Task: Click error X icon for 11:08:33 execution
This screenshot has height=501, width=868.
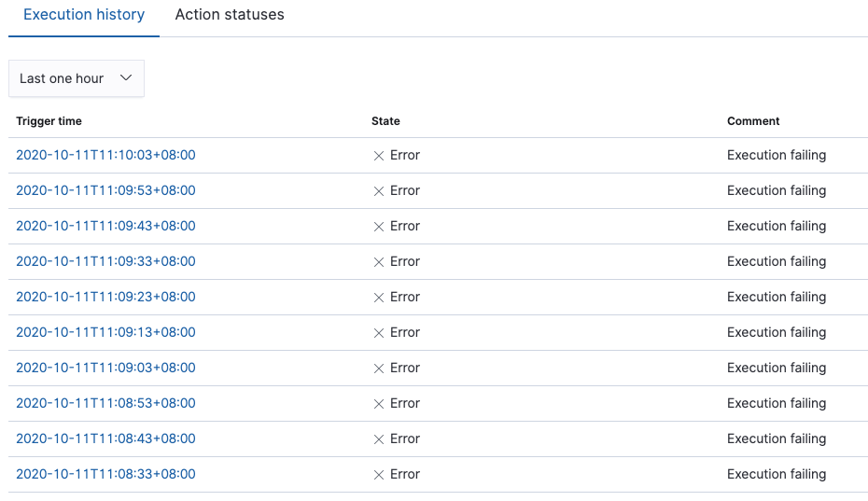Action: (379, 475)
